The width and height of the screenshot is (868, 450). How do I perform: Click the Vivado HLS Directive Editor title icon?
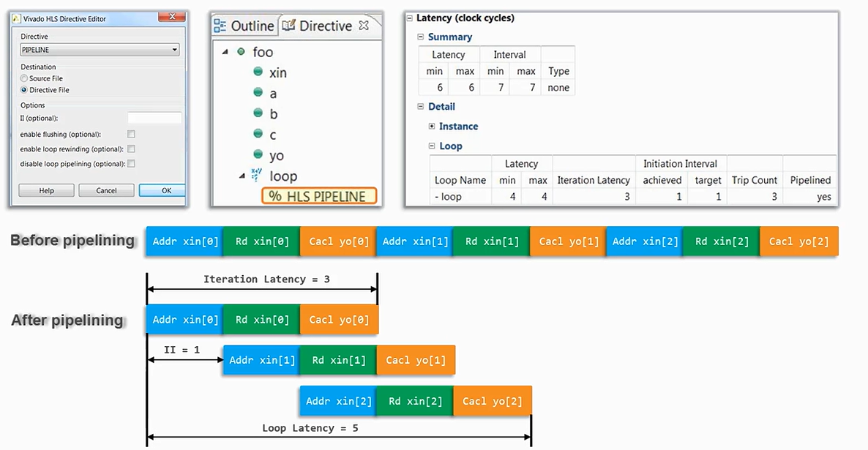pos(17,19)
